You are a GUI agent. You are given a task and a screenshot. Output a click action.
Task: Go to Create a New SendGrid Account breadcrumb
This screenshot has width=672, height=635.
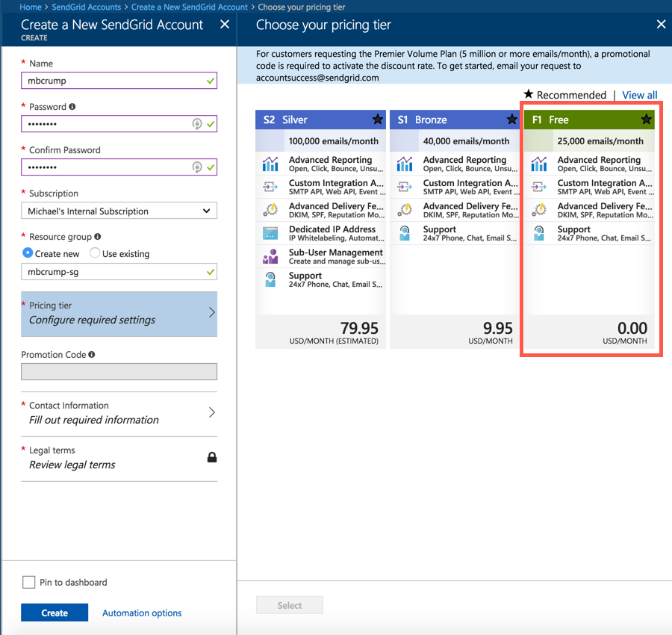click(190, 7)
